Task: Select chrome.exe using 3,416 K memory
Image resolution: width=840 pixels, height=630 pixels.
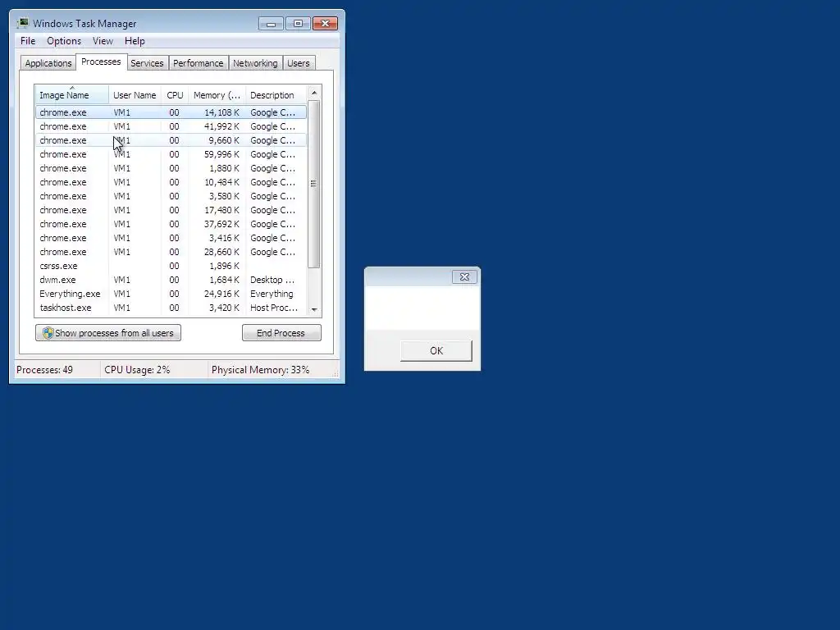Action: click(x=171, y=238)
